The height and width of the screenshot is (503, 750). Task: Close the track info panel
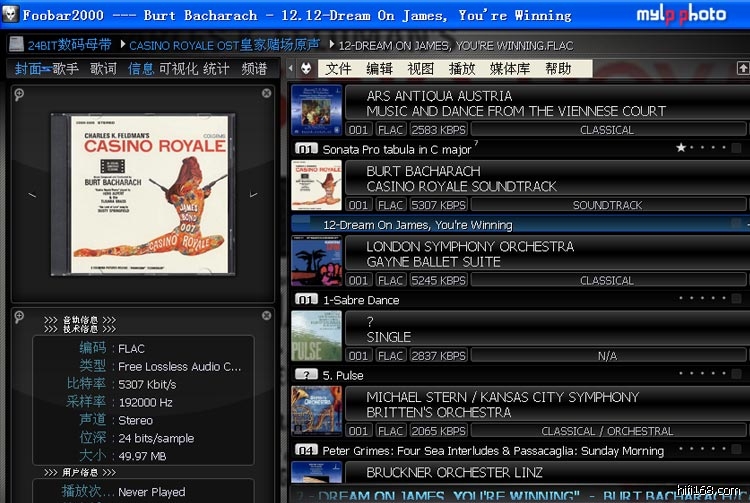267,316
